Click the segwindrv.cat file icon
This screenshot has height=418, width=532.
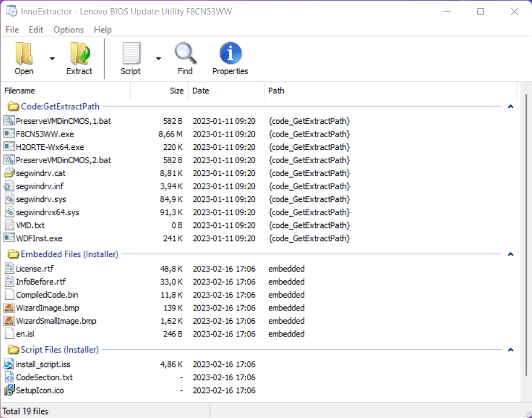(x=9, y=173)
